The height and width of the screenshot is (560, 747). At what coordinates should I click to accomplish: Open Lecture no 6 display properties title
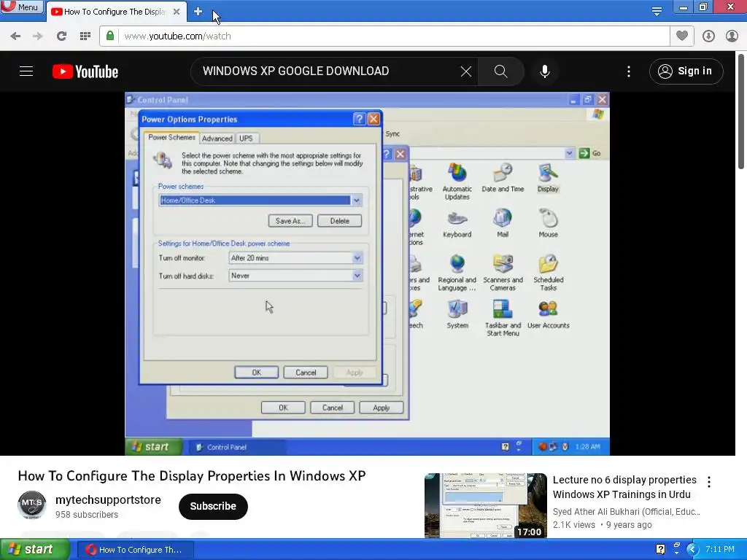coord(624,486)
